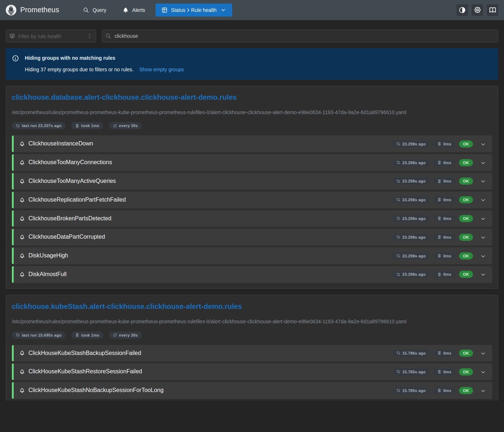This screenshot has height=432, width=504.
Task: Click the hourglass icon in DiskUsageHigh's duration badge
Action: tap(439, 256)
